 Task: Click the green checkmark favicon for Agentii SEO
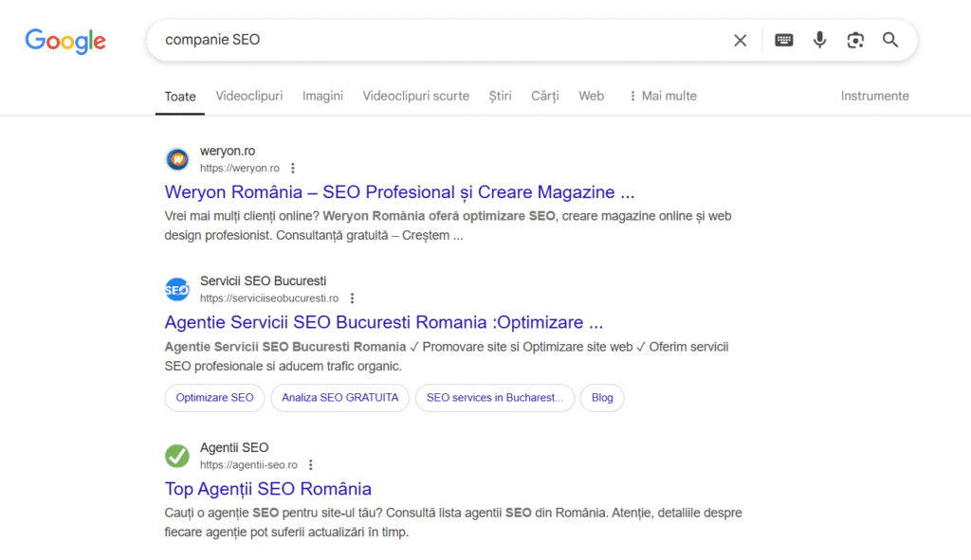177,456
